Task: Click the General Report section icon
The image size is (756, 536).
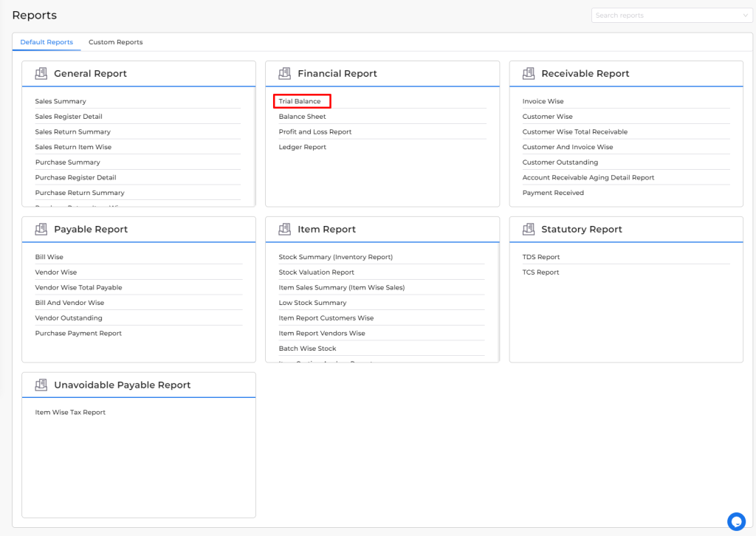Action: [x=41, y=73]
